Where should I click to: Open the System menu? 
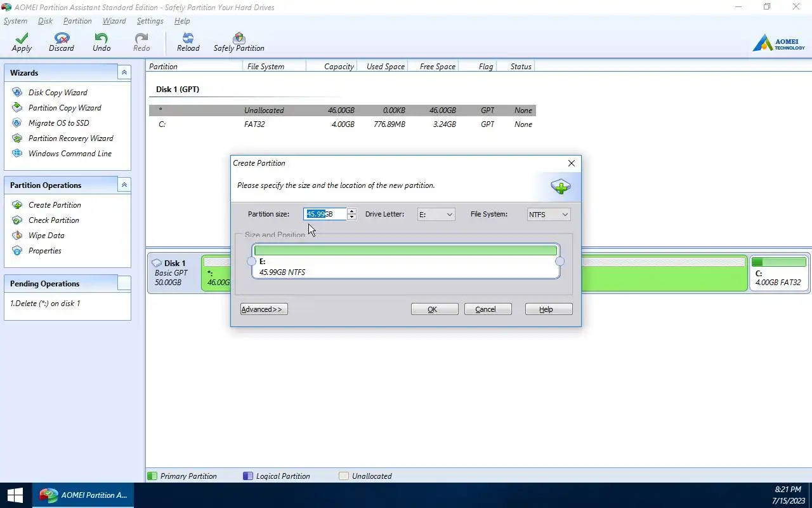15,21
